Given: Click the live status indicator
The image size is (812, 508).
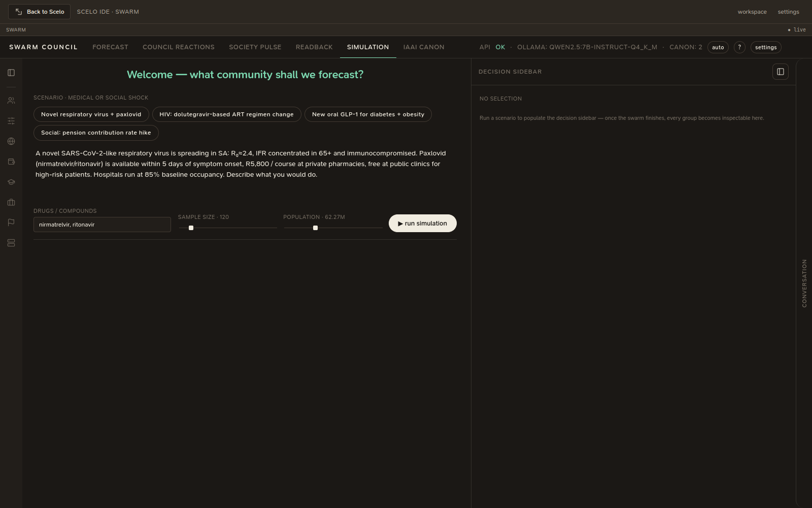Looking at the screenshot, I should coord(797,29).
